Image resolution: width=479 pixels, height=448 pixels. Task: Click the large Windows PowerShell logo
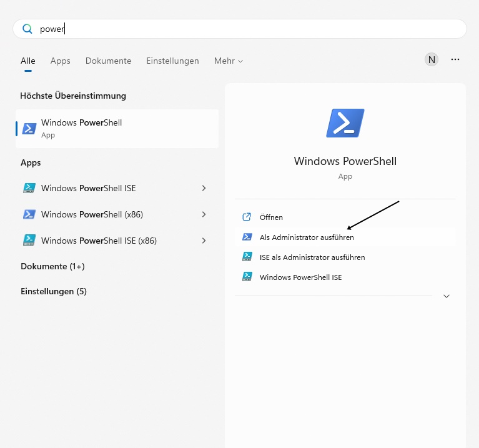pos(345,123)
